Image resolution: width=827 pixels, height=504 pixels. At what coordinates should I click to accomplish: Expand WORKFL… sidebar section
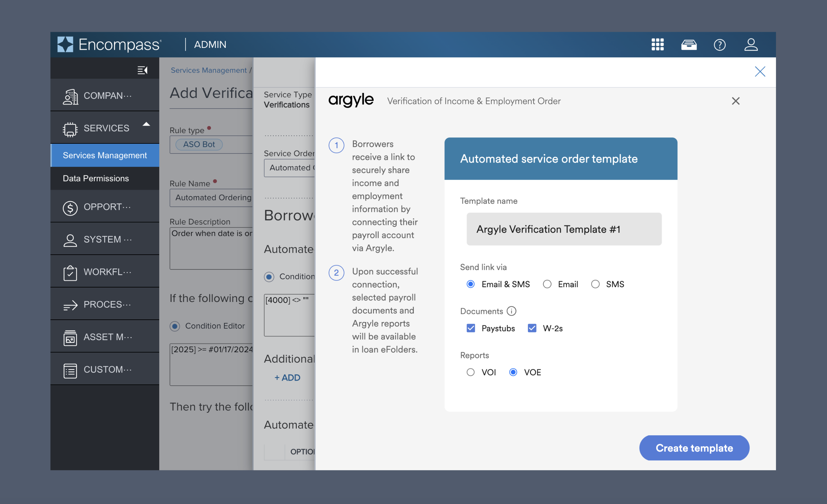pyautogui.click(x=105, y=272)
